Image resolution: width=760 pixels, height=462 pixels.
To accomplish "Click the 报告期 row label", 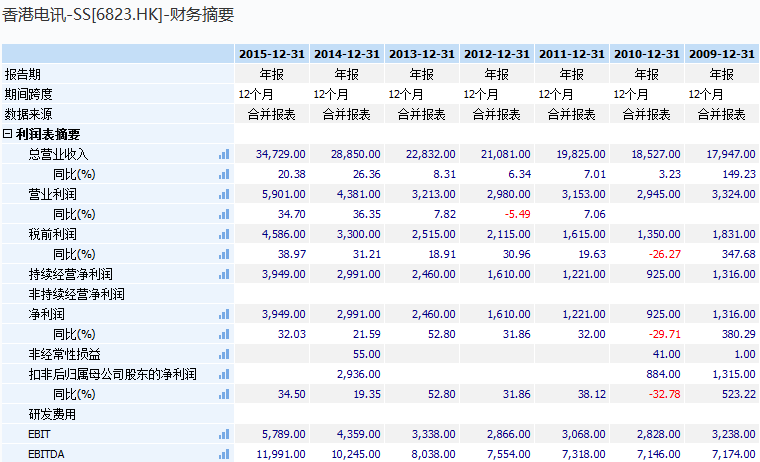I will coord(22,74).
